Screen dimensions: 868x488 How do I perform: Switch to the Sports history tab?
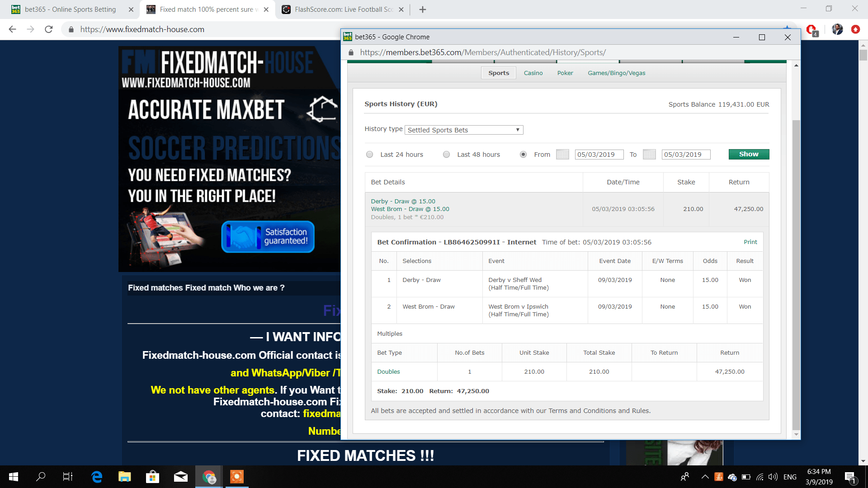point(499,73)
